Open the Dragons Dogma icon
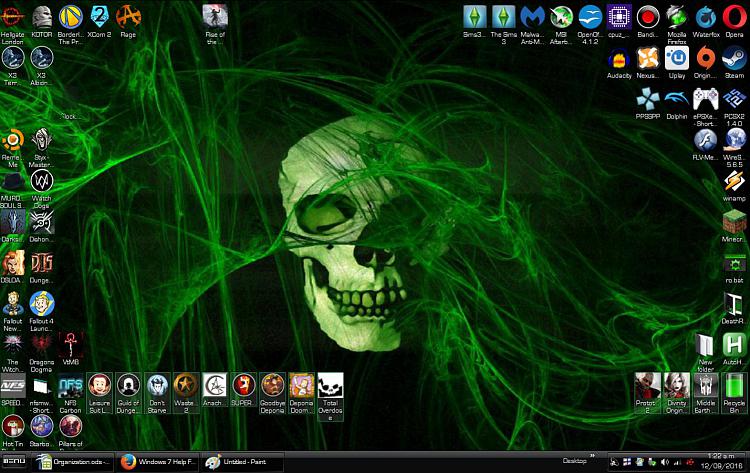 point(42,352)
